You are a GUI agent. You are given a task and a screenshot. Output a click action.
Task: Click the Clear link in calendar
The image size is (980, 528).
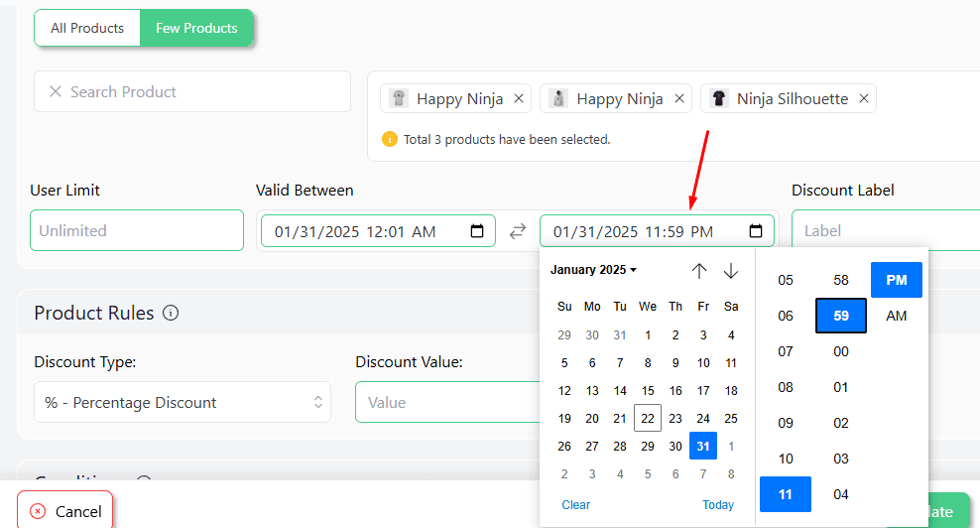[575, 505]
